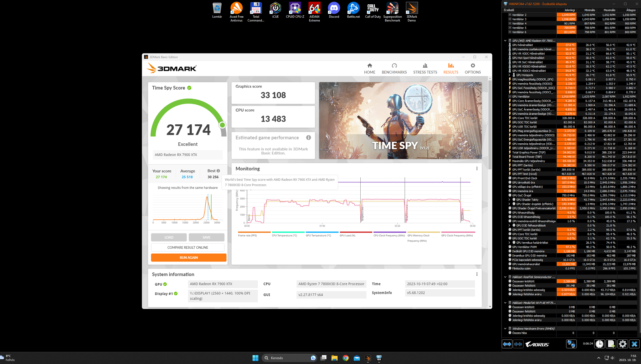Open the Mail app from the taskbar

pyautogui.click(x=357, y=358)
